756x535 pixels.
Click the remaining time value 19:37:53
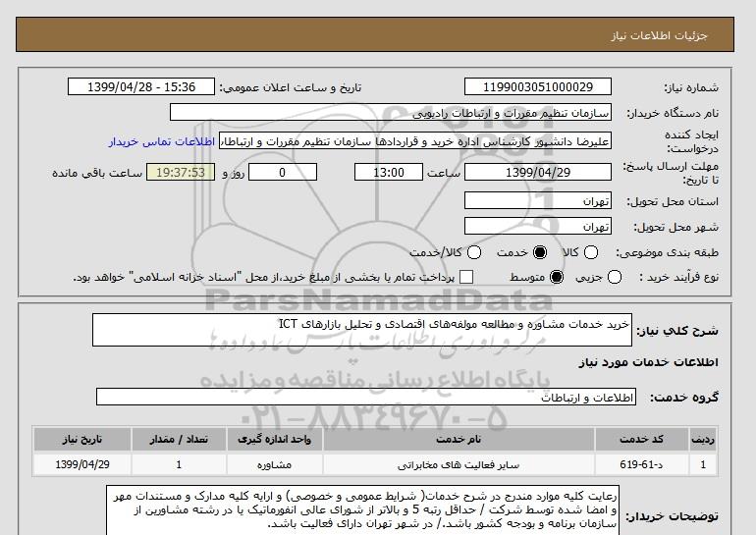(x=181, y=172)
